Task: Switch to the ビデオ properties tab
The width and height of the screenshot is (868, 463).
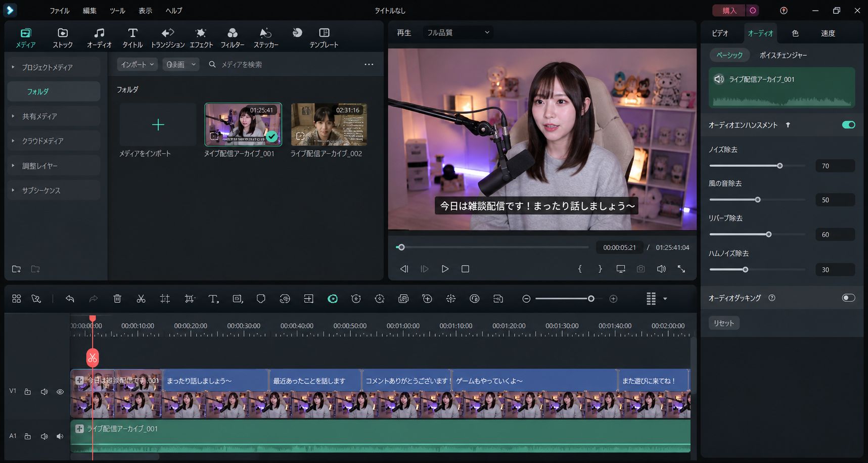Action: [720, 33]
